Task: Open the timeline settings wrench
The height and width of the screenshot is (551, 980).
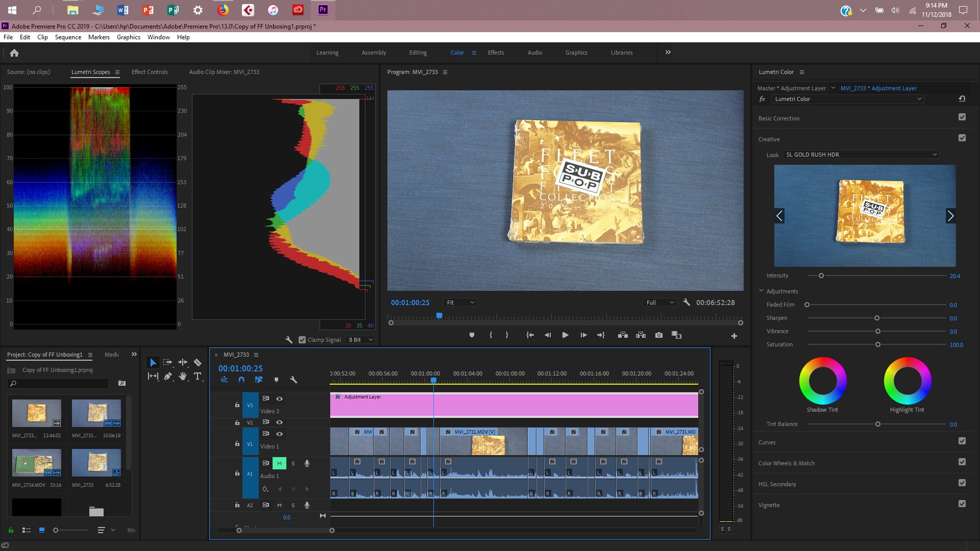Action: (x=294, y=380)
